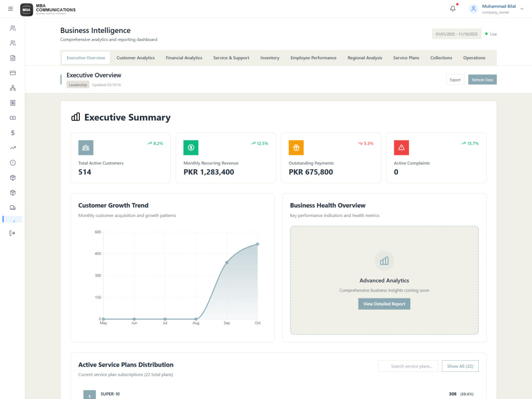Image resolution: width=532 pixels, height=399 pixels.
Task: Switch to the Service & Support tab
Action: click(x=231, y=58)
